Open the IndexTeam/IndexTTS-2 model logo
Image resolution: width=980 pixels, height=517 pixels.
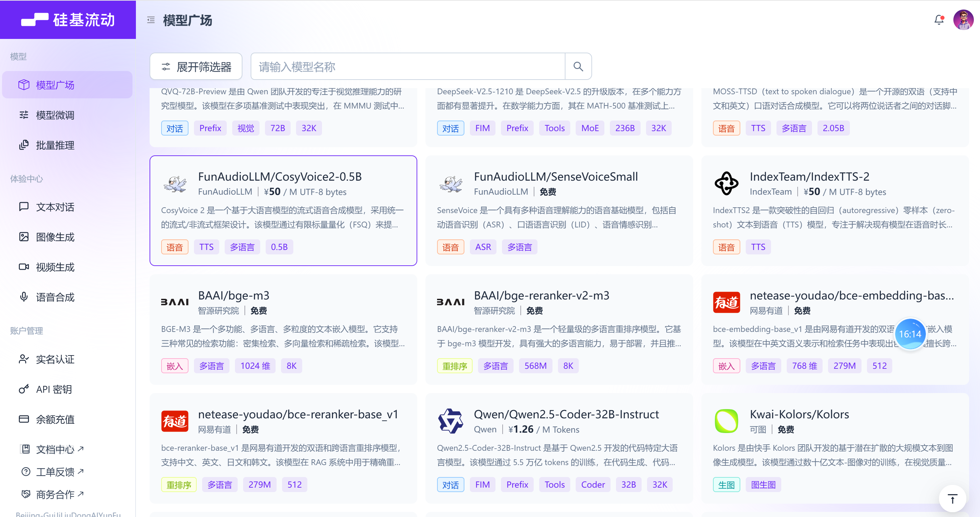click(726, 184)
